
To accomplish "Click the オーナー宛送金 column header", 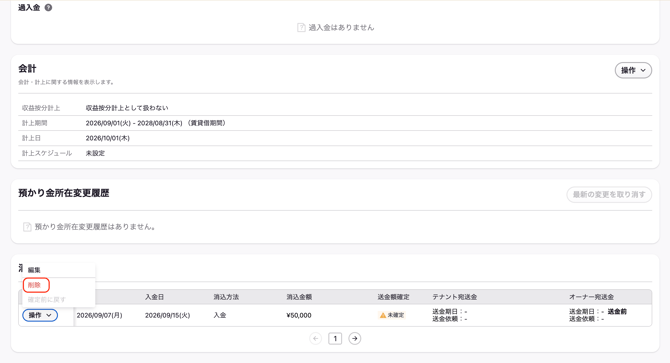I will tap(591, 297).
